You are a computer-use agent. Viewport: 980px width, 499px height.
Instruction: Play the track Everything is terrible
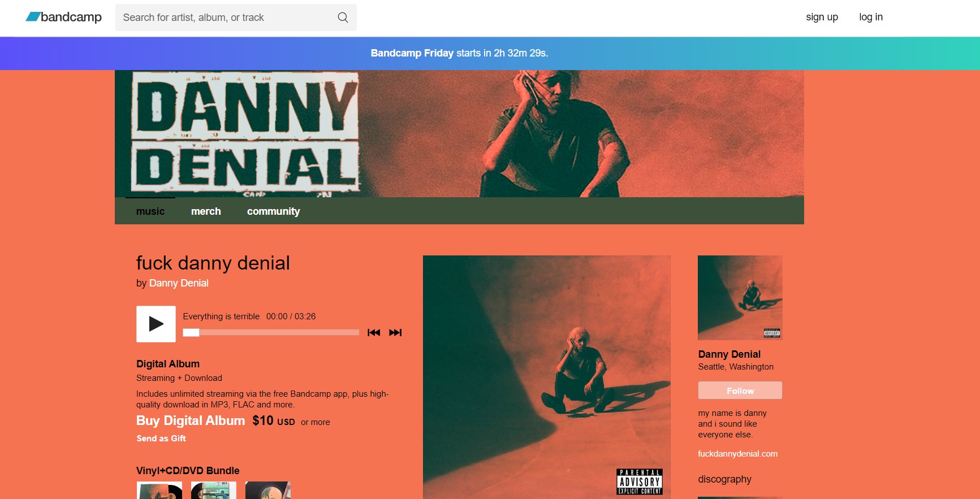[156, 324]
